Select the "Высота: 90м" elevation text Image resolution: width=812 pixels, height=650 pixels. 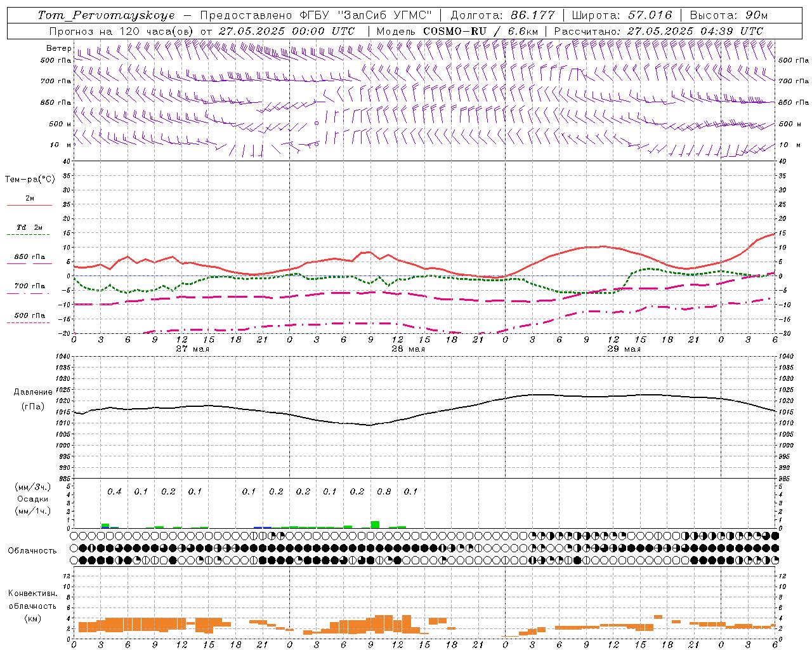click(728, 15)
